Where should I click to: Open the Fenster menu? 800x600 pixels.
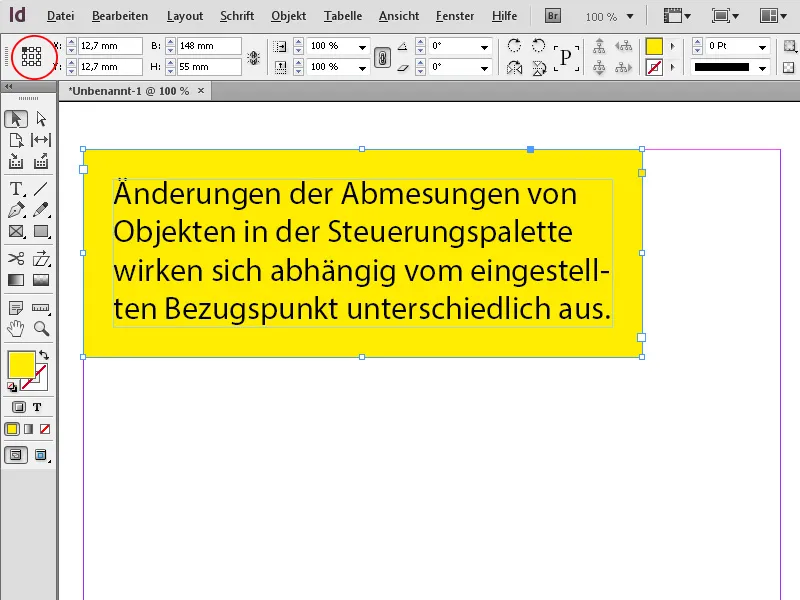(455, 16)
